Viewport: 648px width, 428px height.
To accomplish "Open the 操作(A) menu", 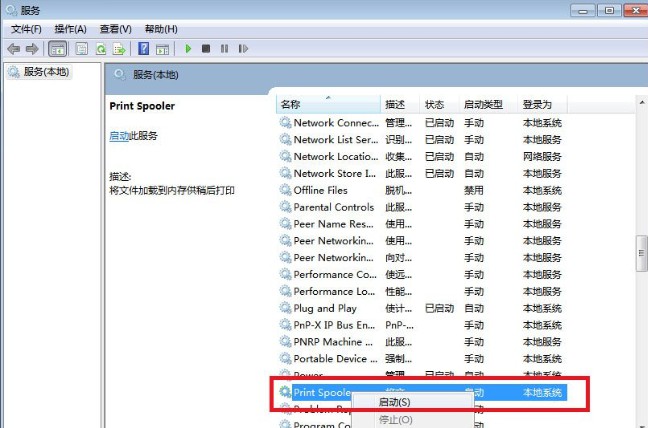I will pyautogui.click(x=70, y=29).
